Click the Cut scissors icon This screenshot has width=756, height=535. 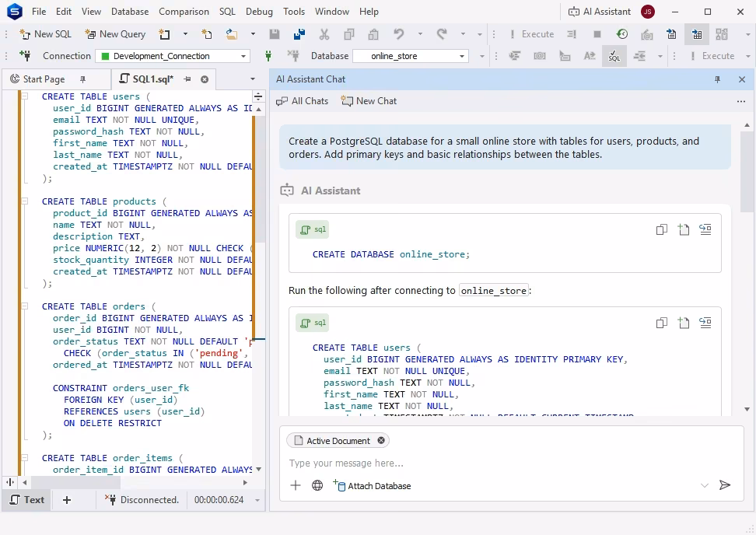324,33
